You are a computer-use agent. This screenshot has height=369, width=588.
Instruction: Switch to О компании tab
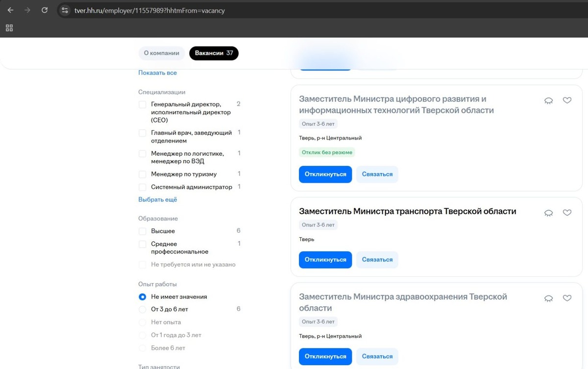pos(162,53)
